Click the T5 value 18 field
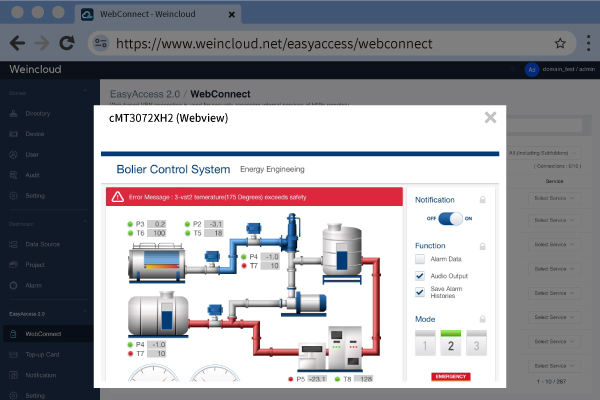 coord(214,233)
